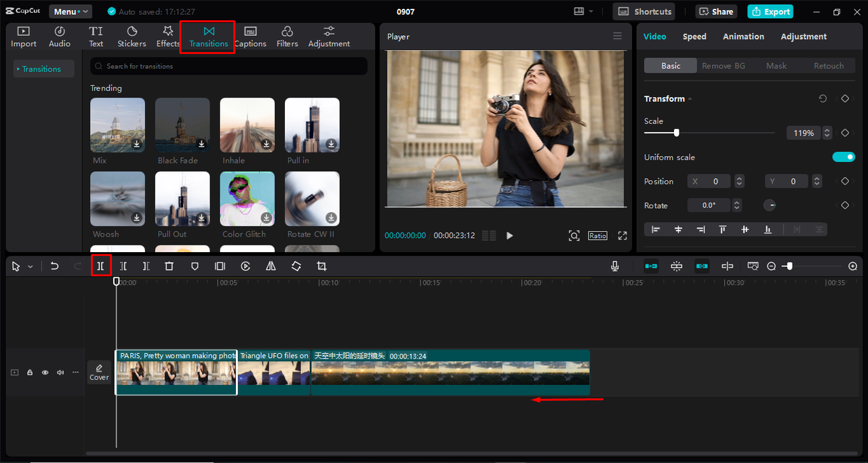Click the Rotate value stepper arrows

[x=736, y=205]
